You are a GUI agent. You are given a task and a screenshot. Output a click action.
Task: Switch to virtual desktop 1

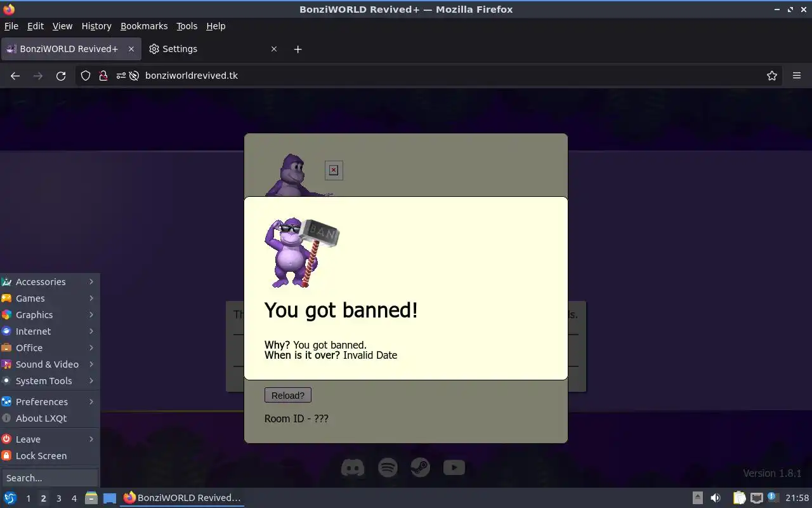28,498
